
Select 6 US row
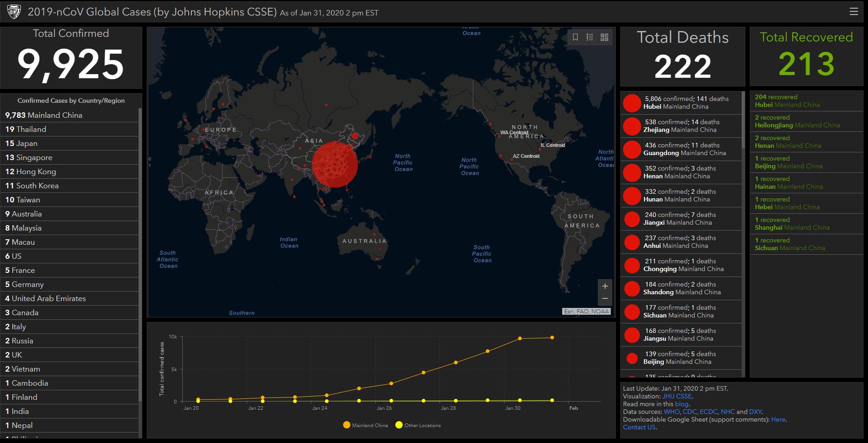70,256
